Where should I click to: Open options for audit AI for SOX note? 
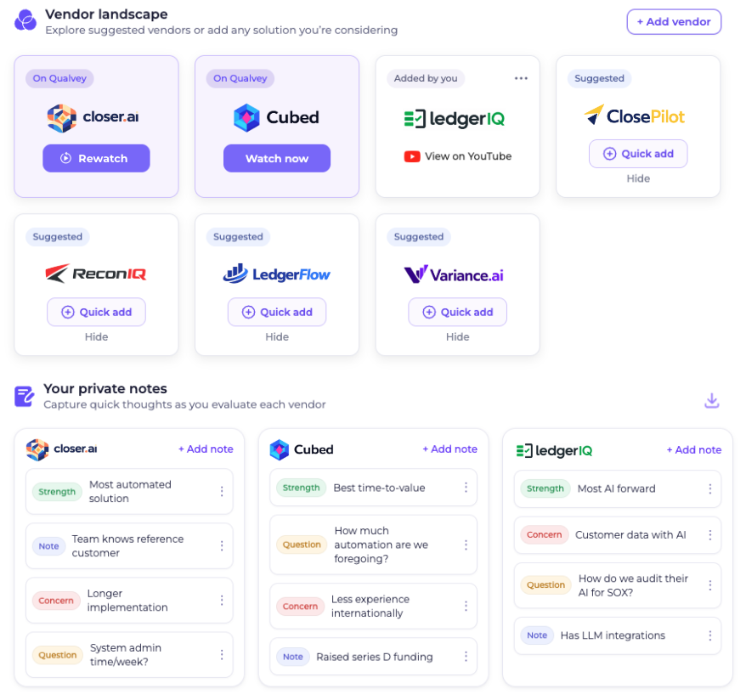coord(709,585)
